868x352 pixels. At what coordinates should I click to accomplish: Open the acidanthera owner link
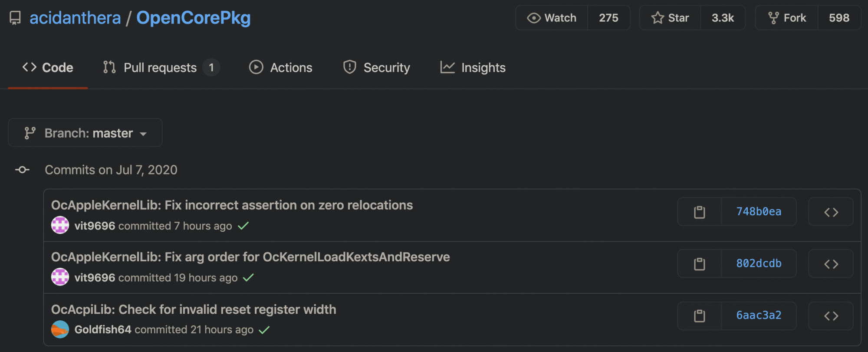pyautogui.click(x=75, y=18)
